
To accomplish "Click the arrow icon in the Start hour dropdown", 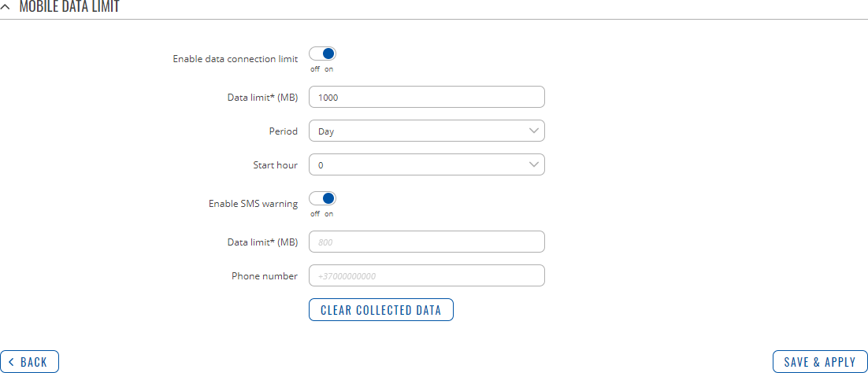I will (x=534, y=164).
